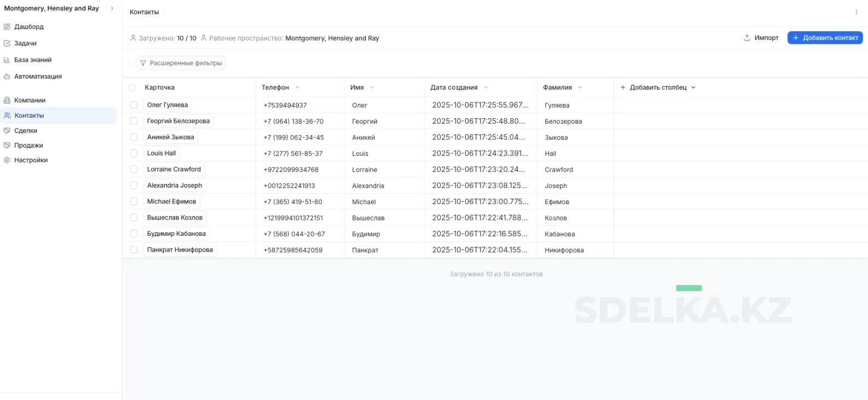
Task: Click the Компании building icon
Action: point(7,101)
